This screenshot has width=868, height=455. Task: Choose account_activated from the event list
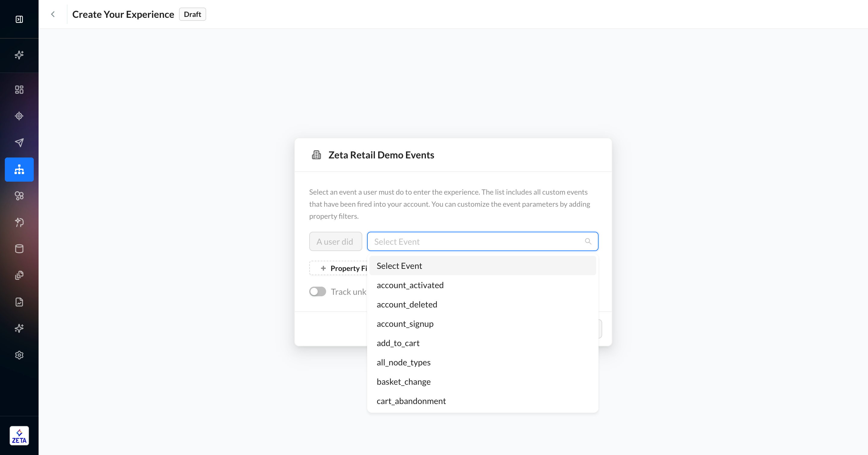click(410, 285)
